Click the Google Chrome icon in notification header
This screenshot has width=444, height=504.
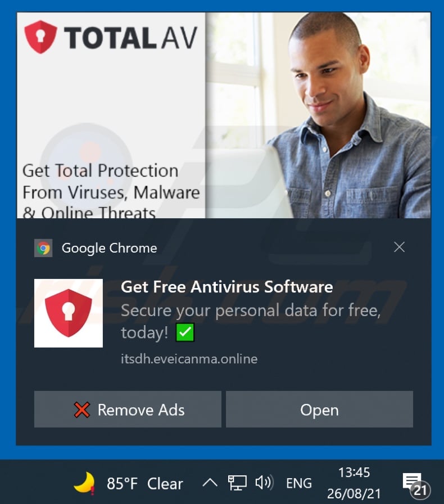point(43,248)
